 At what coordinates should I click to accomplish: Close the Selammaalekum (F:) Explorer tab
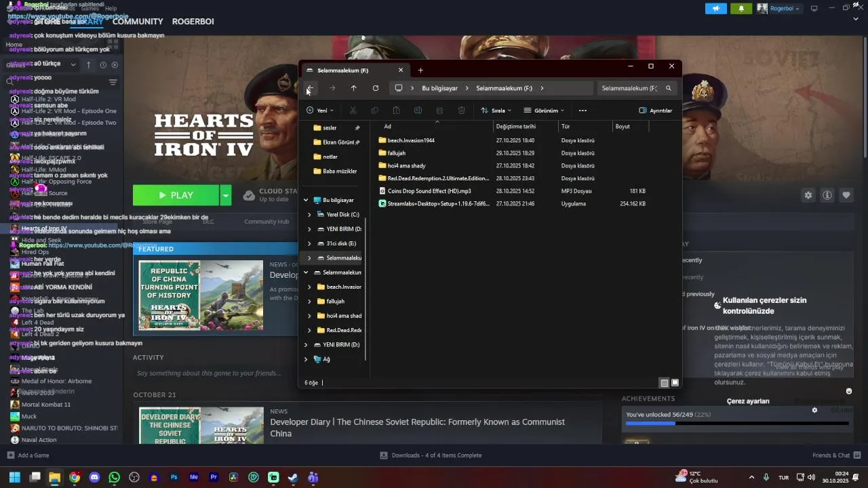pyautogui.click(x=401, y=70)
